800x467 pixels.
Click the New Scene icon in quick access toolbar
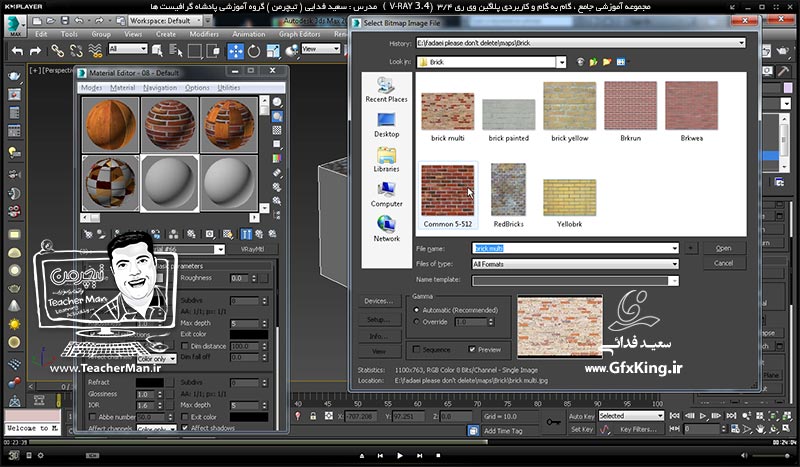[x=37, y=21]
